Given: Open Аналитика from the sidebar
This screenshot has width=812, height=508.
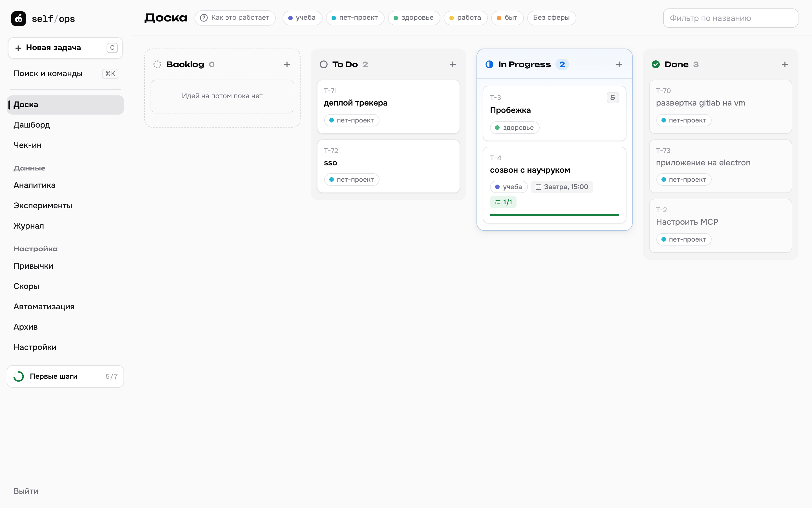Looking at the screenshot, I should pyautogui.click(x=65, y=185).
